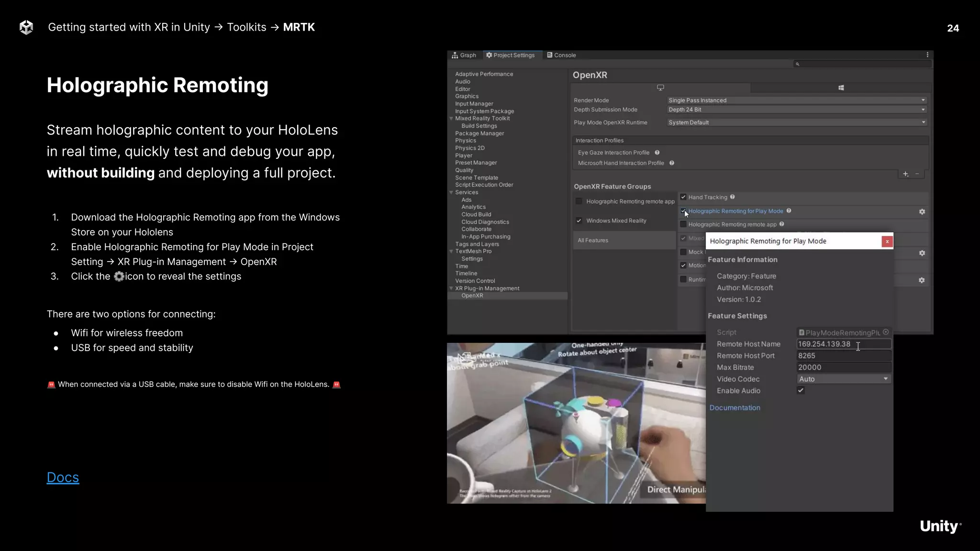980x551 pixels.
Task: Open help icon beside Hand Tracking
Action: pos(733,197)
